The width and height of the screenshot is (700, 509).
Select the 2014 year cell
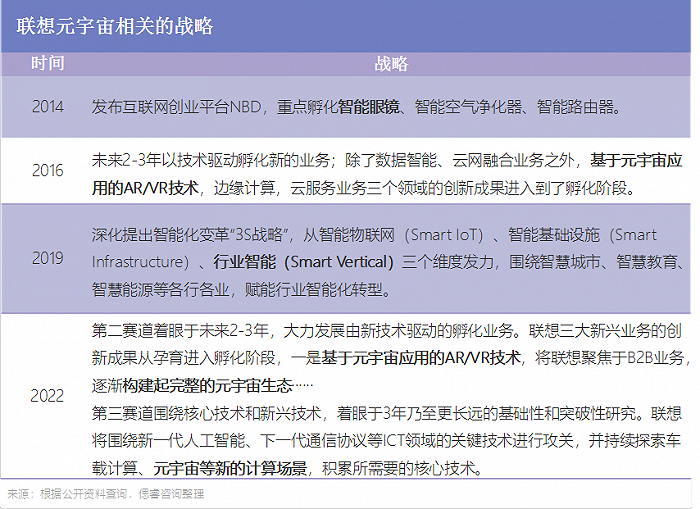coord(48,107)
